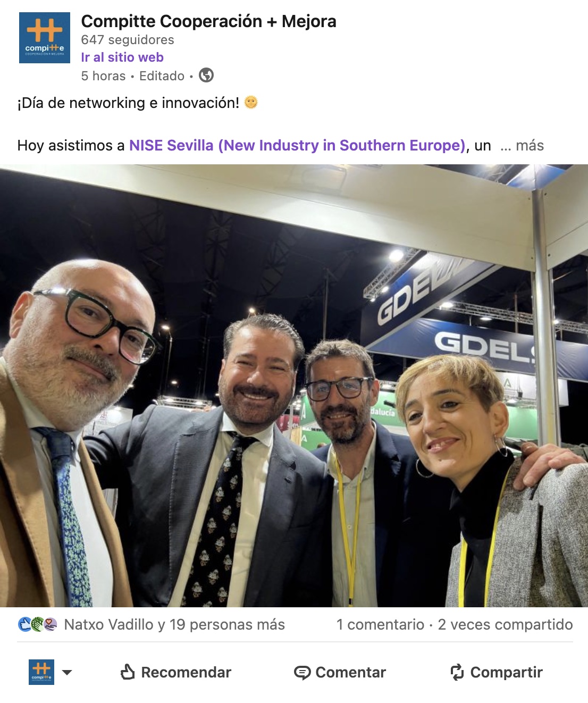
Task: Click the globe public visibility icon
Action: click(206, 76)
